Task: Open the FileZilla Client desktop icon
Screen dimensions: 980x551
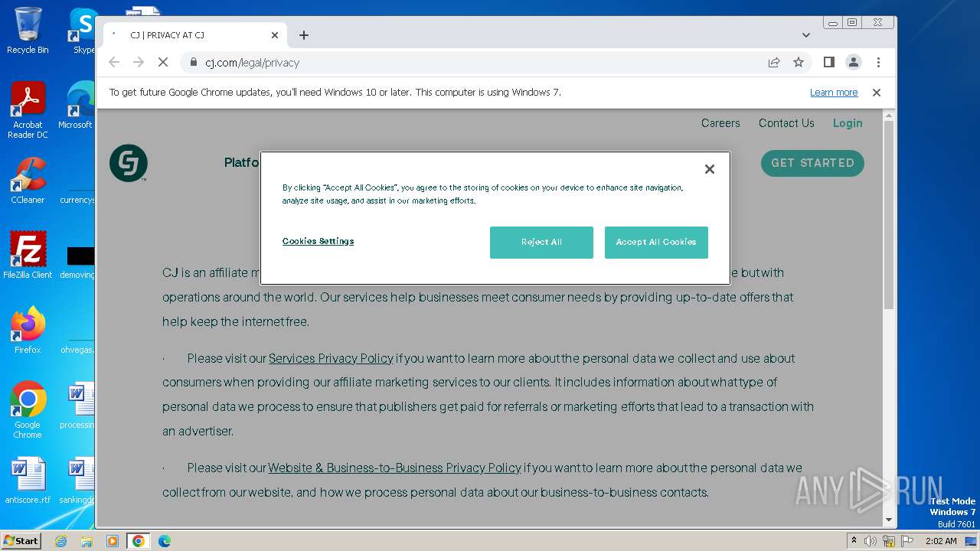Action: pos(28,256)
